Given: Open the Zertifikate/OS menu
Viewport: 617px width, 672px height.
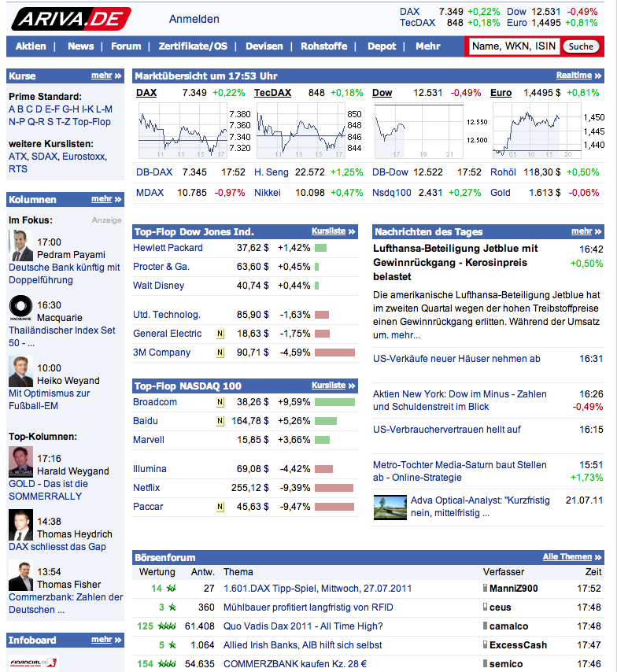Looking at the screenshot, I should pos(193,46).
